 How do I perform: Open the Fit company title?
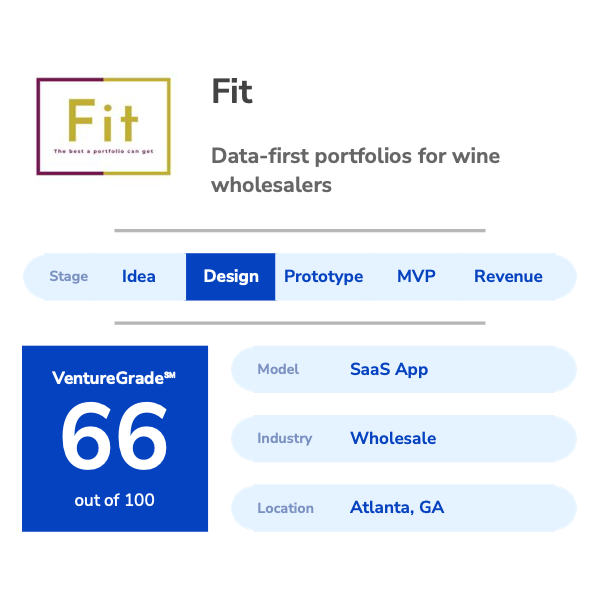pos(232,93)
